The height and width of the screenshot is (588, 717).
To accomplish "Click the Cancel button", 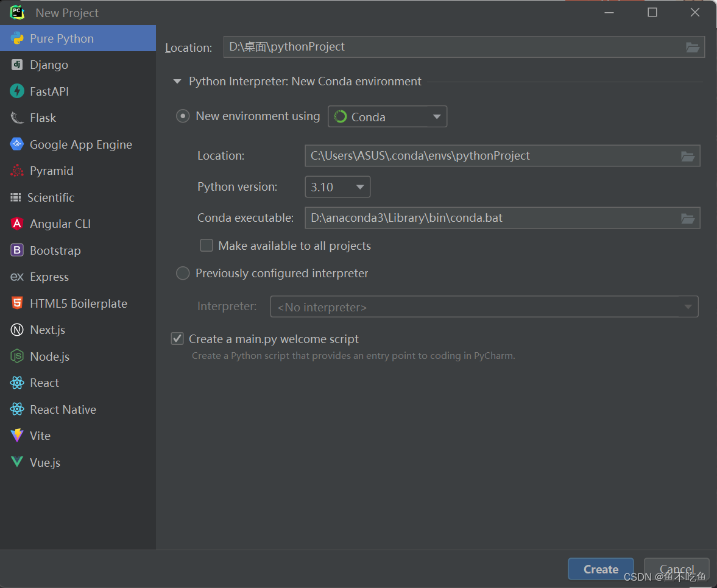I will [676, 569].
